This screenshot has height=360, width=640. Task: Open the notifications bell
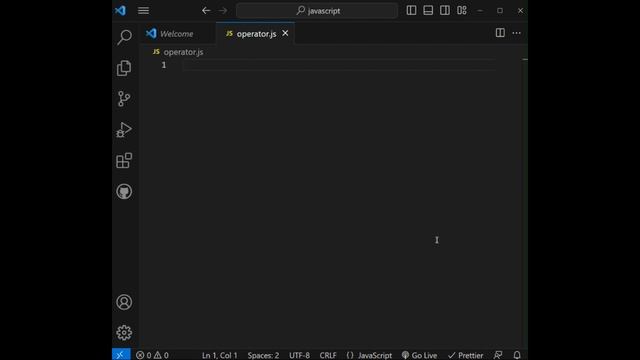click(517, 355)
